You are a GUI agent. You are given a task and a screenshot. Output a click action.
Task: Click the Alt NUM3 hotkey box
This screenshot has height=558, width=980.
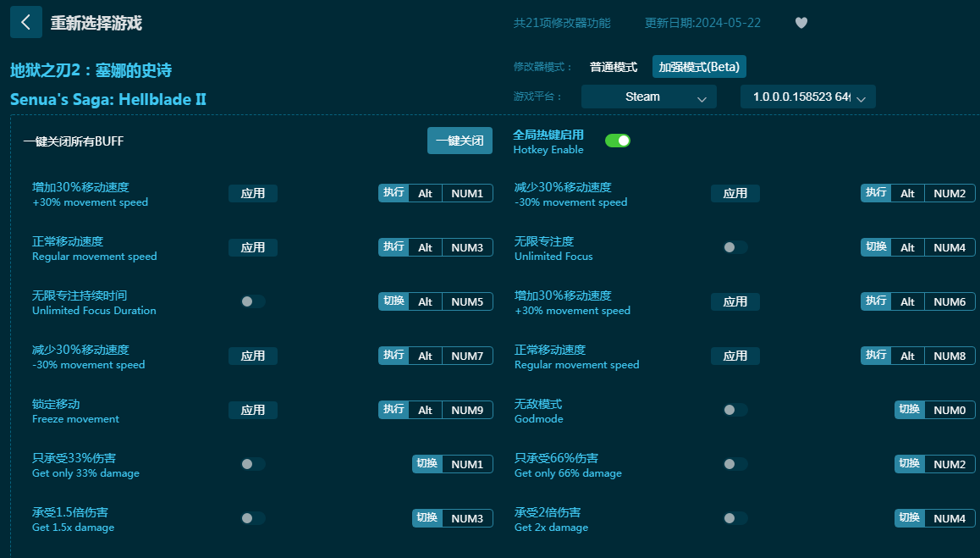(436, 248)
